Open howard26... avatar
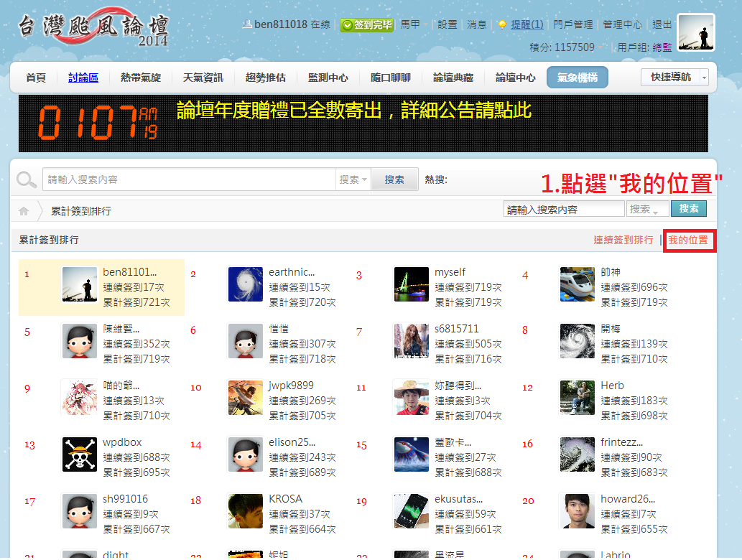This screenshot has width=742, height=560. [x=578, y=511]
